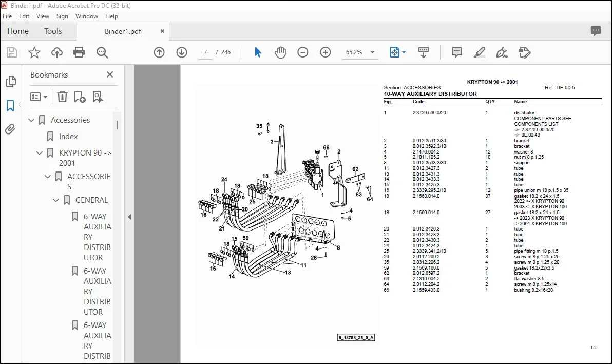Image resolution: width=612 pixels, height=364 pixels.
Task: Click the Fit page tool icon
Action: [x=395, y=52]
